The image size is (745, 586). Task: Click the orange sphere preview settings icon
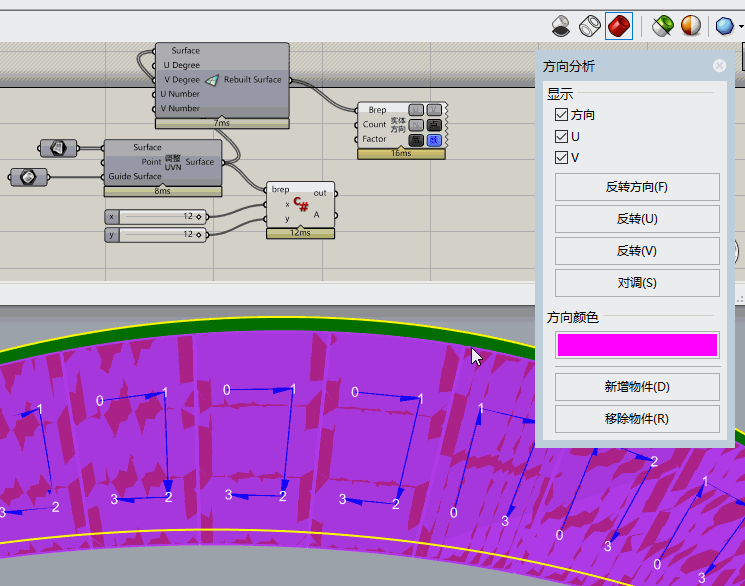point(691,26)
